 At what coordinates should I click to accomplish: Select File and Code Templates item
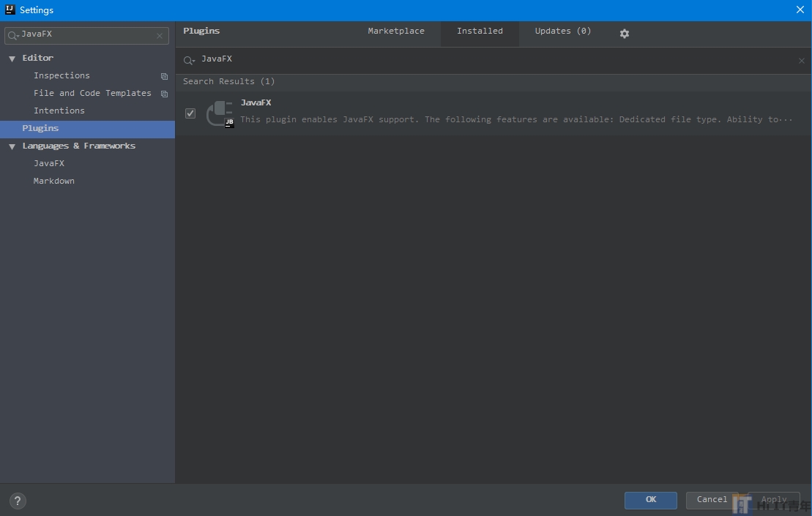[92, 93]
